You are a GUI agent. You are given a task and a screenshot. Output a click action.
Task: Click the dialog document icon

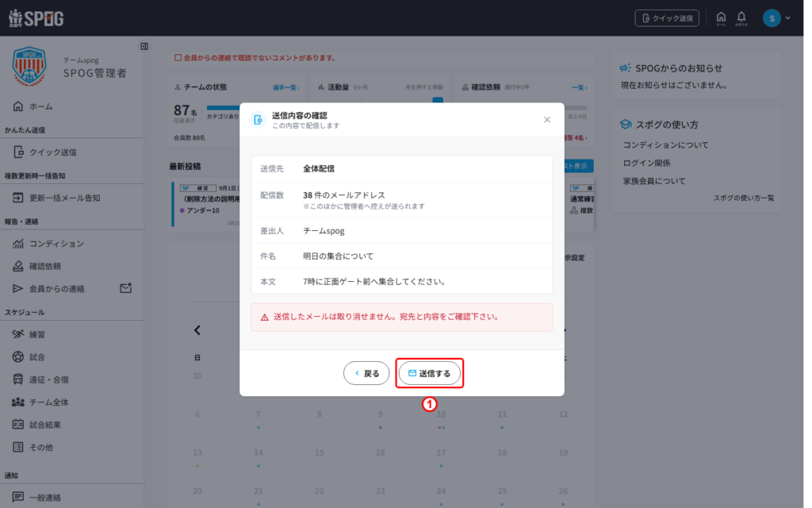click(258, 120)
